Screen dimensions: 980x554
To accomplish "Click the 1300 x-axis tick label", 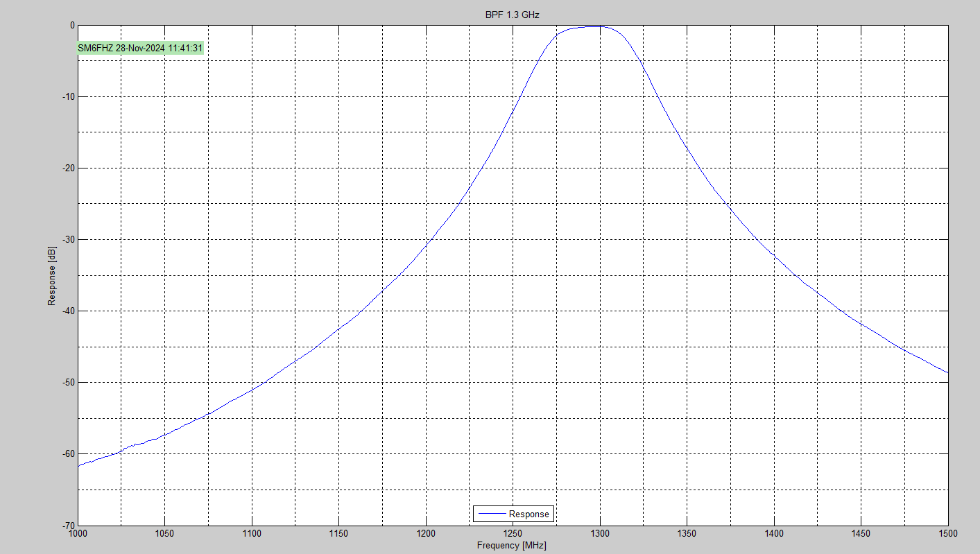I will point(600,533).
